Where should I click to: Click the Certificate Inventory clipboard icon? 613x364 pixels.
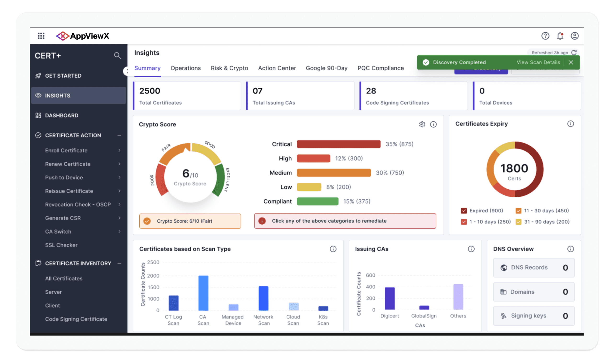coord(38,263)
